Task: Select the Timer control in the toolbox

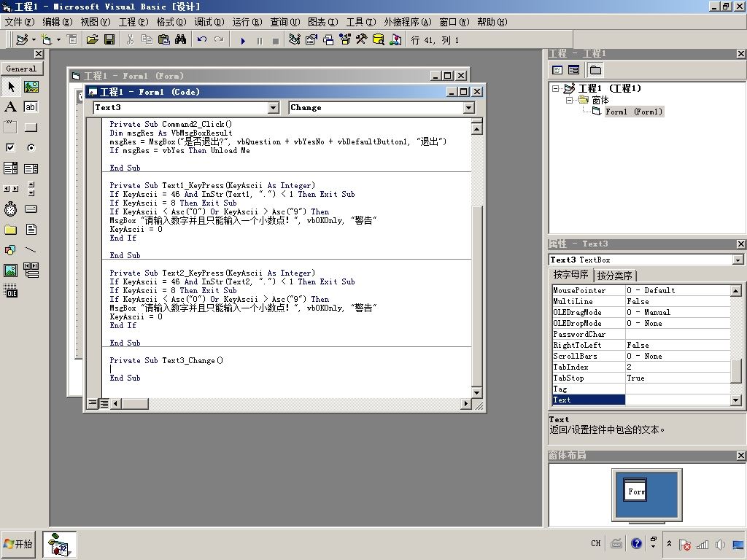Action: coord(11,209)
